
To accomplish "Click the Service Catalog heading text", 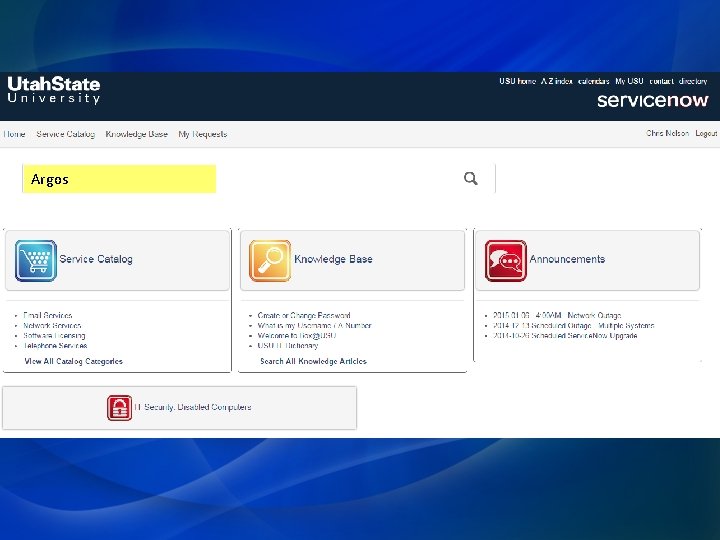I will coord(96,259).
